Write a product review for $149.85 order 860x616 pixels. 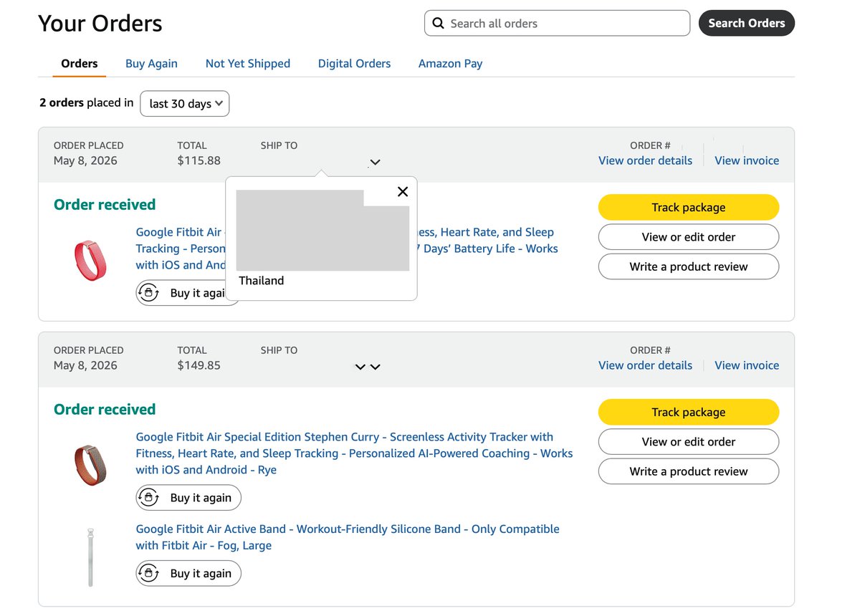click(x=688, y=471)
